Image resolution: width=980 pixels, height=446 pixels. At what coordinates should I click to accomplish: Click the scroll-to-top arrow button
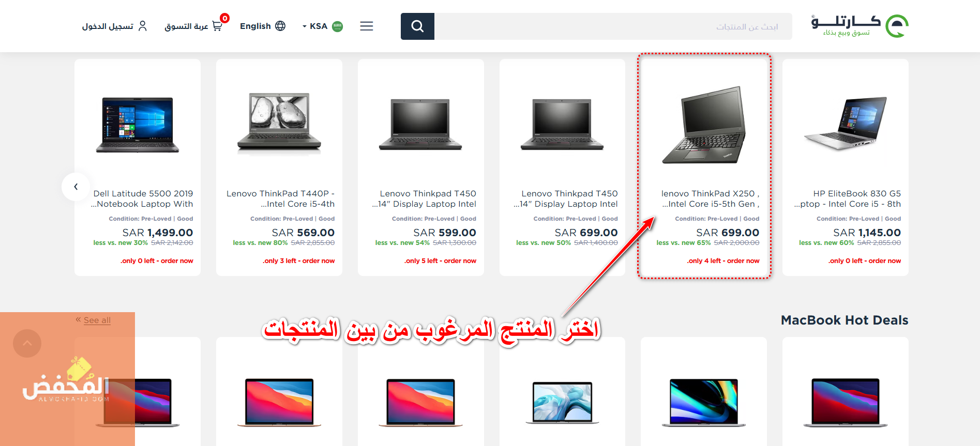27,343
